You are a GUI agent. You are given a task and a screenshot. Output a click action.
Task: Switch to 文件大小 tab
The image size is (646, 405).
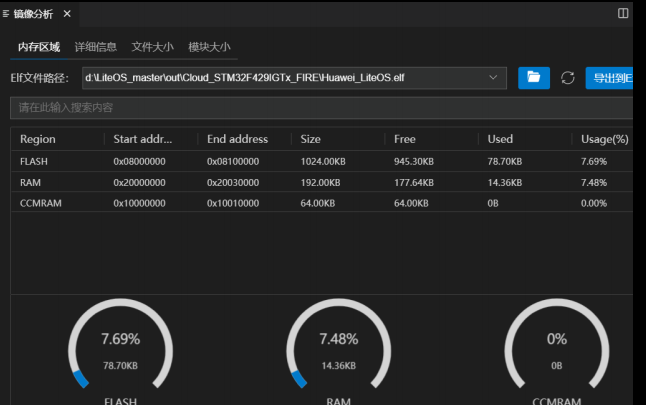(152, 47)
